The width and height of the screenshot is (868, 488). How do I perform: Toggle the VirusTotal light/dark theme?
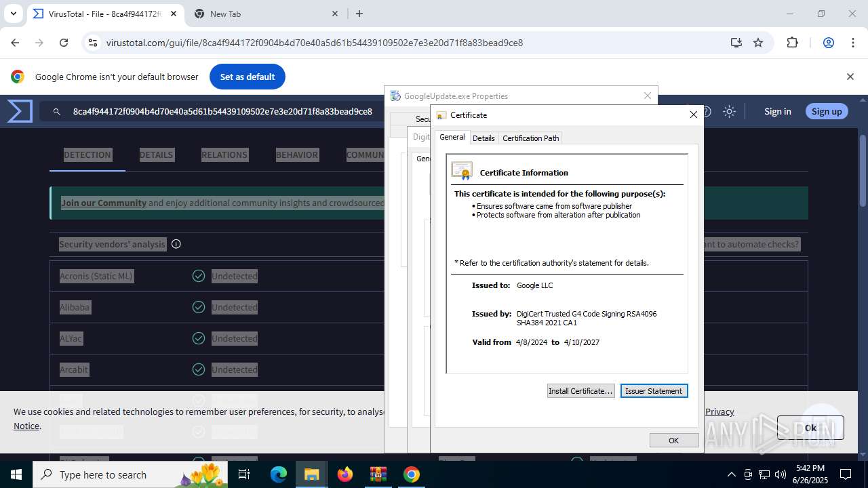729,111
